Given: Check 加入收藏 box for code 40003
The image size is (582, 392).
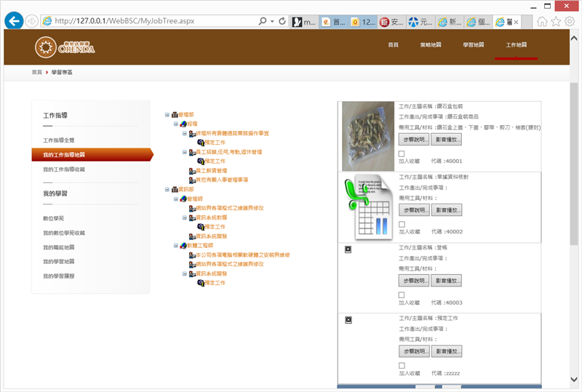Looking at the screenshot, I should click(402, 295).
